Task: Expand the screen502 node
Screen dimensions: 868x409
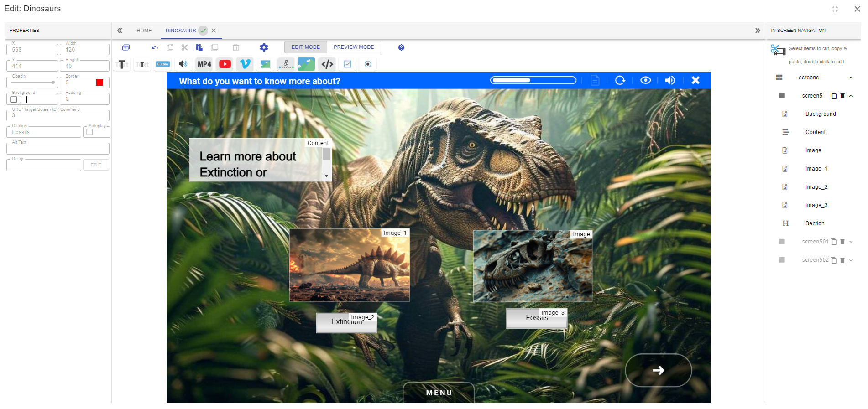Action: (x=851, y=260)
